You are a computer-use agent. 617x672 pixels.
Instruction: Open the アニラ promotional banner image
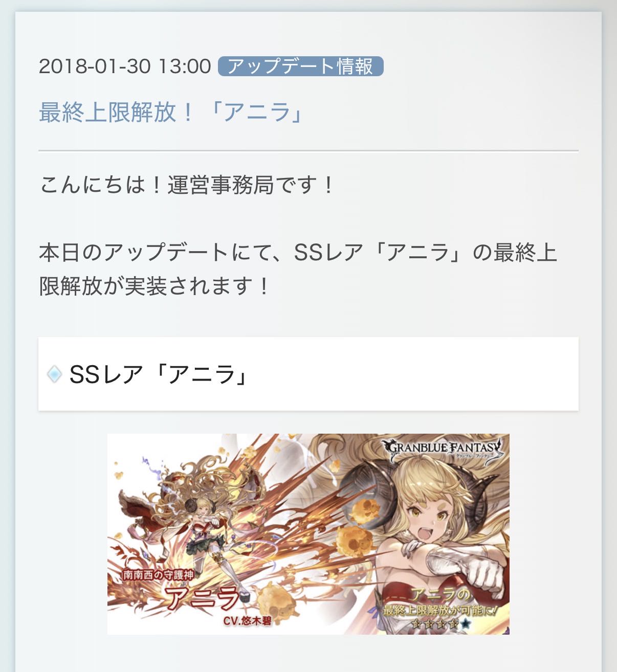coord(308,534)
